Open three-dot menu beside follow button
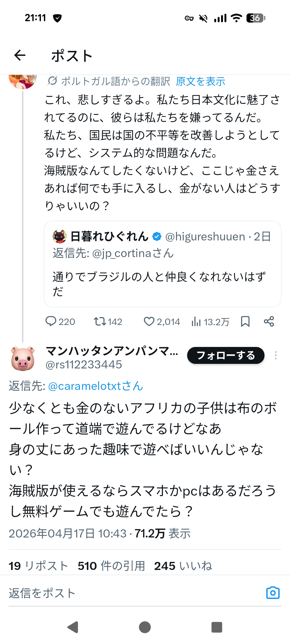The width and height of the screenshot is (290, 644). (275, 355)
